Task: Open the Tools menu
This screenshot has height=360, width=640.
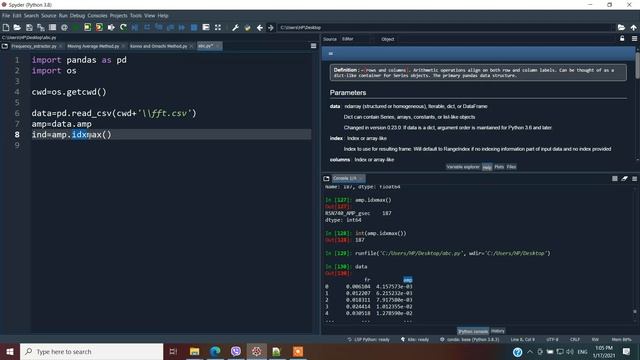Action: [136, 16]
